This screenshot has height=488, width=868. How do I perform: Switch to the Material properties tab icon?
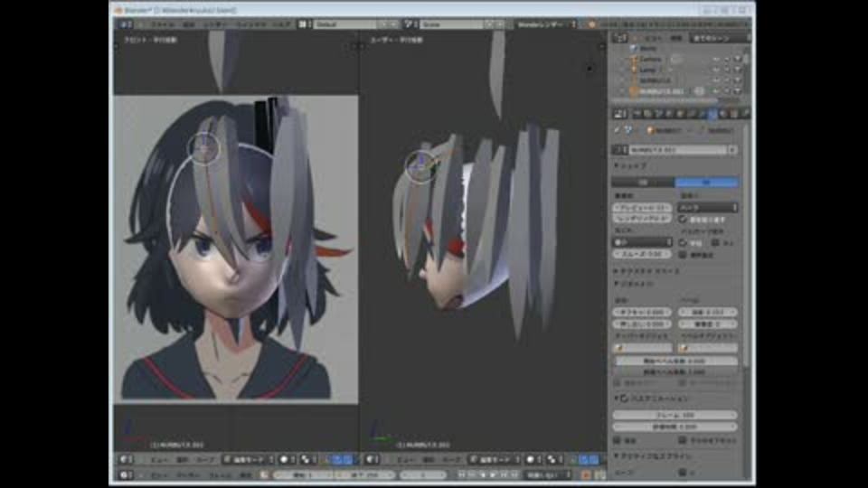point(723,114)
